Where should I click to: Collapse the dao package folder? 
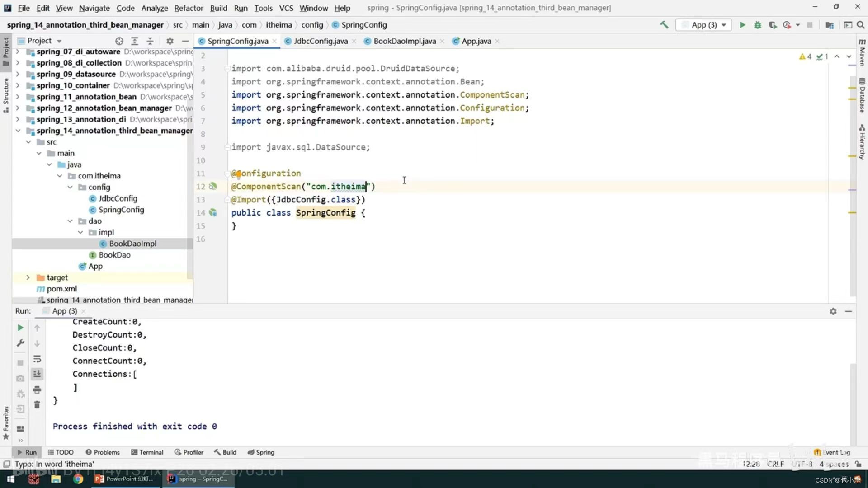pyautogui.click(x=70, y=221)
